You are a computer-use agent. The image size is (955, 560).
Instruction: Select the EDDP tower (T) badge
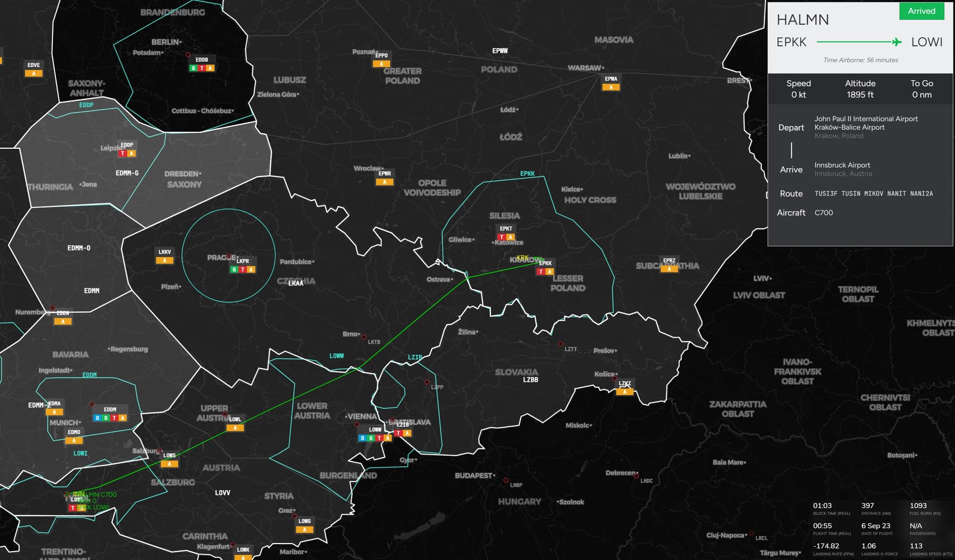tap(123, 153)
